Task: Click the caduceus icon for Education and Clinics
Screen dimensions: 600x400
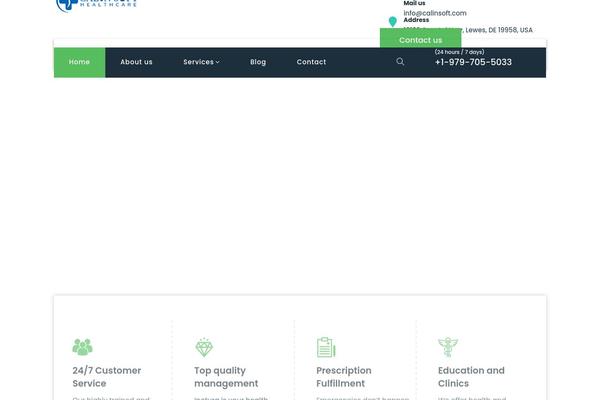Action: (448, 347)
